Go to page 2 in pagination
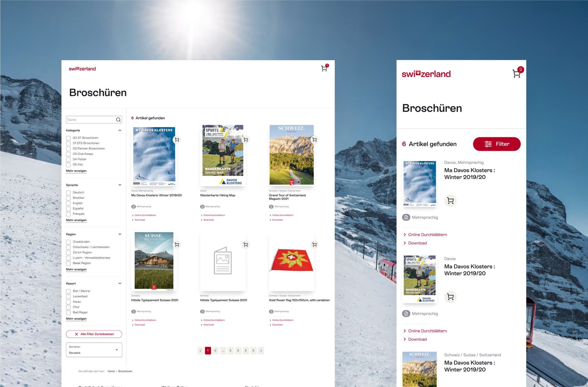The width and height of the screenshot is (588, 387). (216, 351)
